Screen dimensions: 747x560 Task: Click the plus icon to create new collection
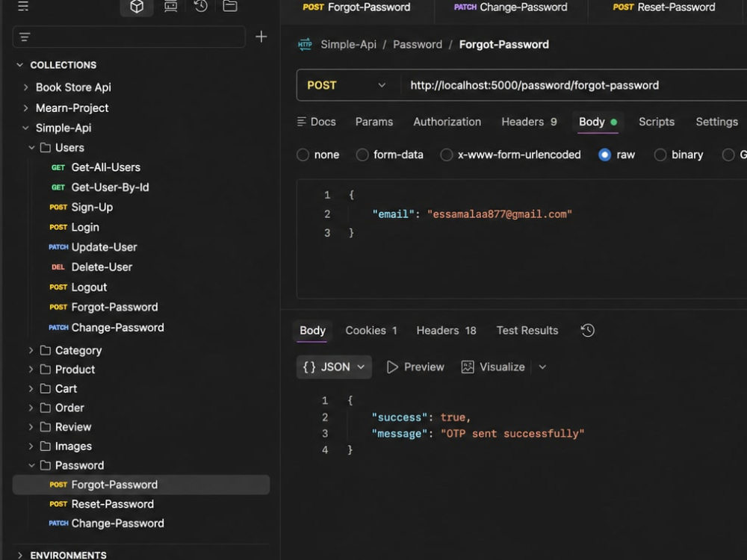[x=261, y=37]
